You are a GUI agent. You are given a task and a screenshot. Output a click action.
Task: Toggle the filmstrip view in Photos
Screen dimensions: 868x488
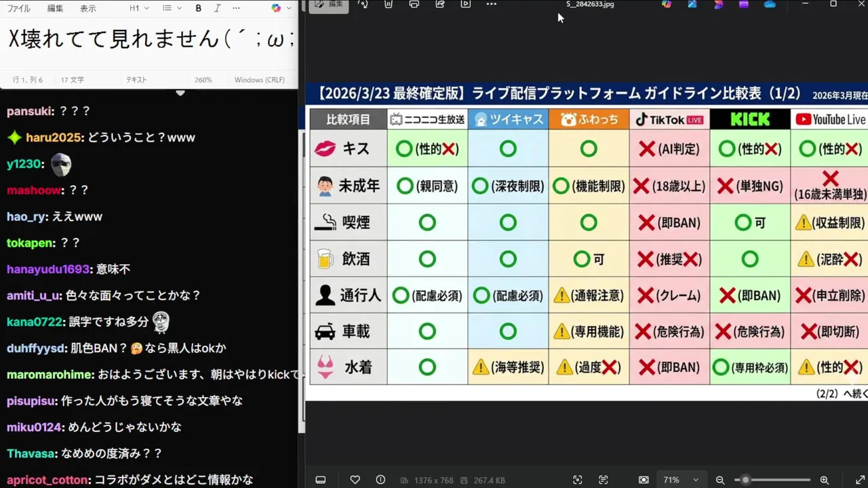[x=321, y=480]
